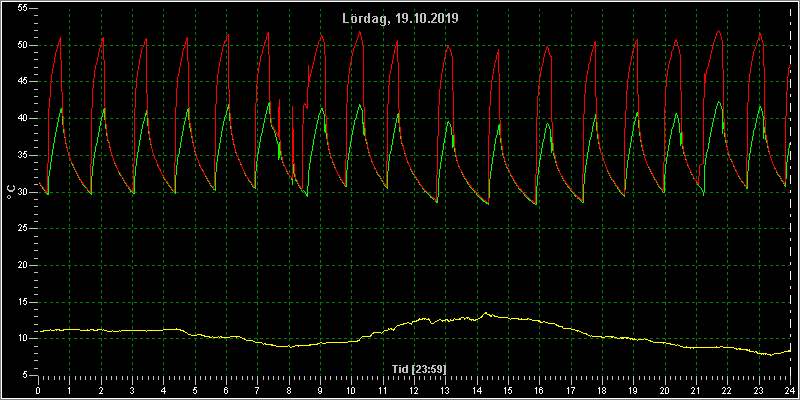The height and width of the screenshot is (400, 800).
Task: Click the °C unit label on y-axis
Action: [11, 192]
